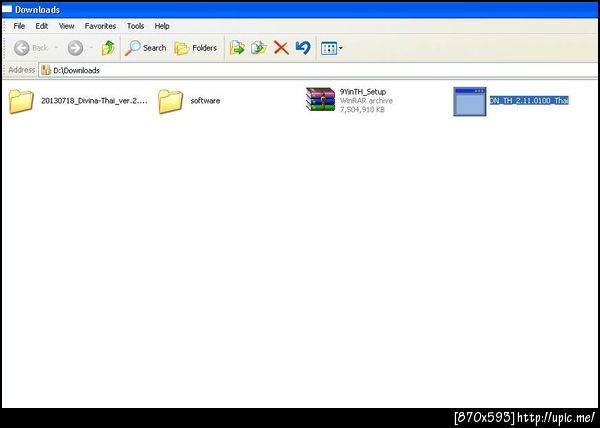This screenshot has width=600, height=428.
Task: Delete selected item with red X
Action: (281, 48)
